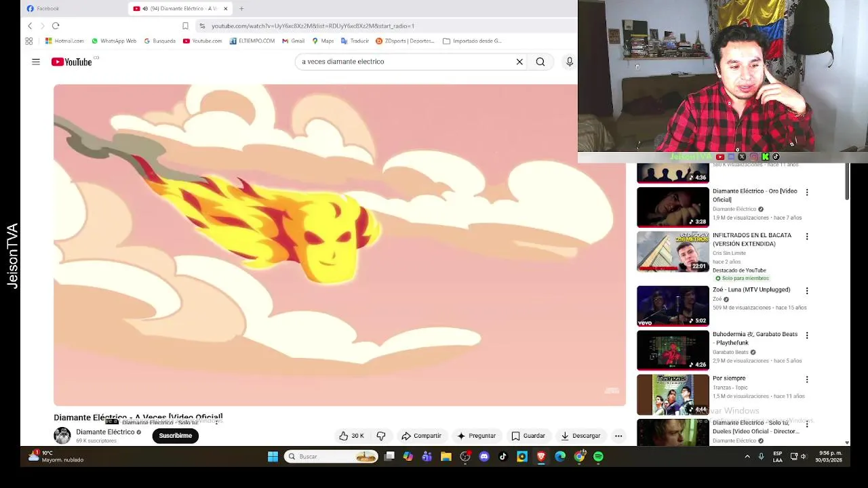Open Diamante Eléctrico channel avatar
Image resolution: width=868 pixels, height=488 pixels.
pyautogui.click(x=62, y=436)
